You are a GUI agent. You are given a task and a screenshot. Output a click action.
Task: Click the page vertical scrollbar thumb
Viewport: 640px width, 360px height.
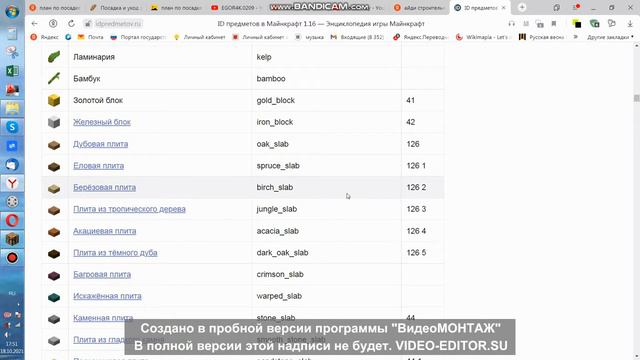636,98
